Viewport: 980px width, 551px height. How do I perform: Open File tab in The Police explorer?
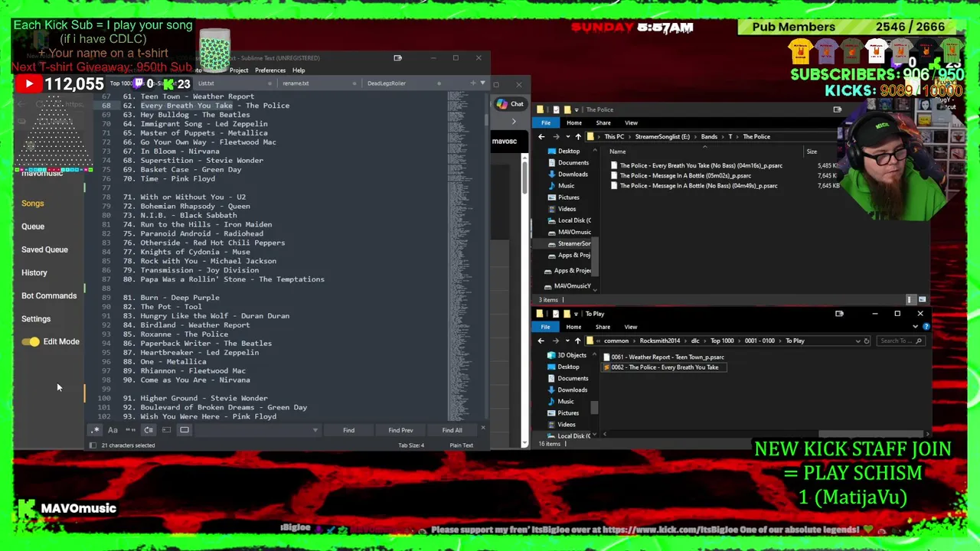[545, 122]
